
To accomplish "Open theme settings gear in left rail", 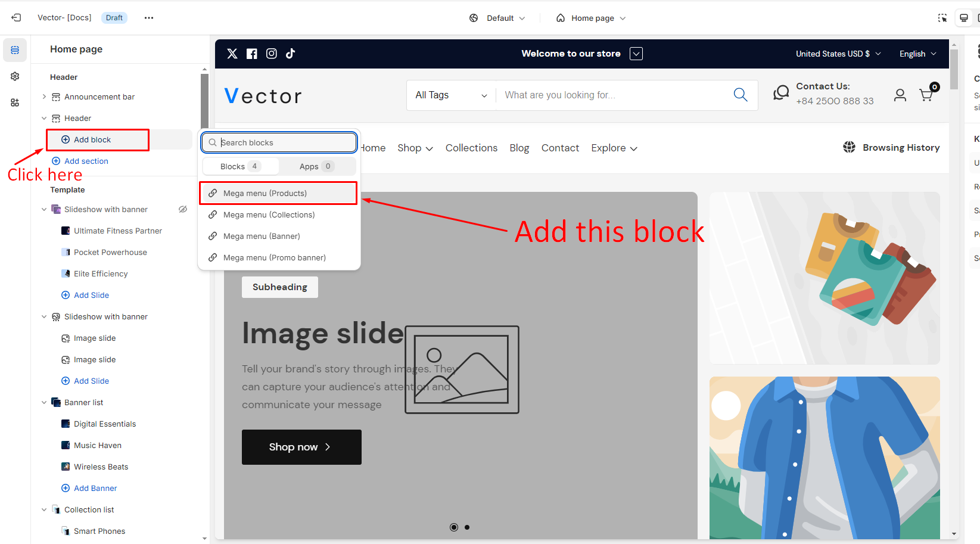I will pyautogui.click(x=15, y=76).
